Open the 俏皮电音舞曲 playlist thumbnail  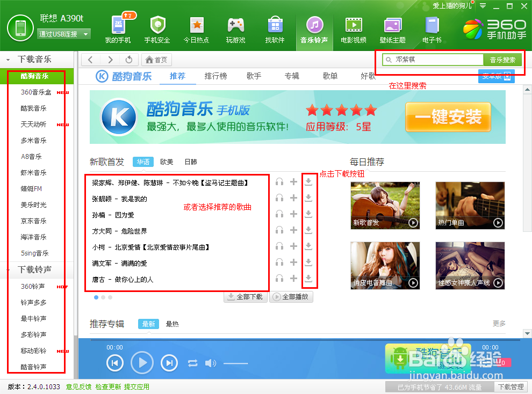coord(385,266)
